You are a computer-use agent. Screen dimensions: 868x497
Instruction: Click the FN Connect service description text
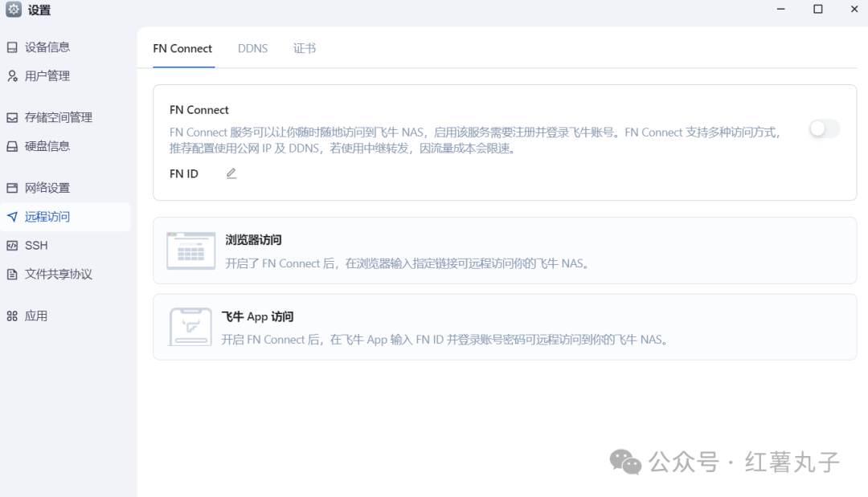coord(475,141)
